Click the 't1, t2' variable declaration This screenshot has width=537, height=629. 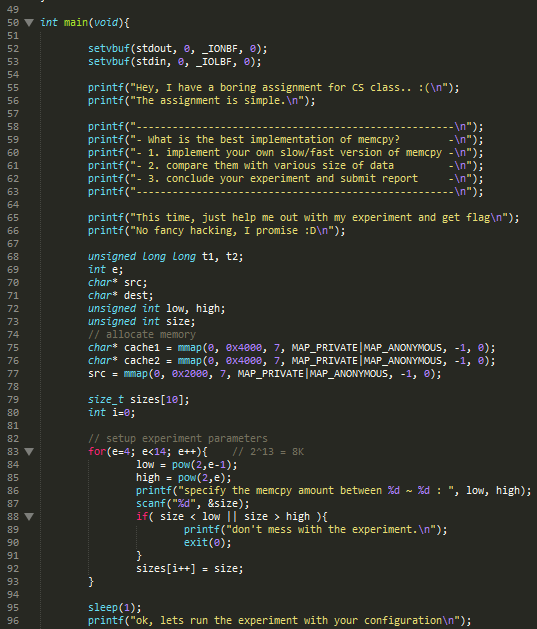pyautogui.click(x=223, y=257)
